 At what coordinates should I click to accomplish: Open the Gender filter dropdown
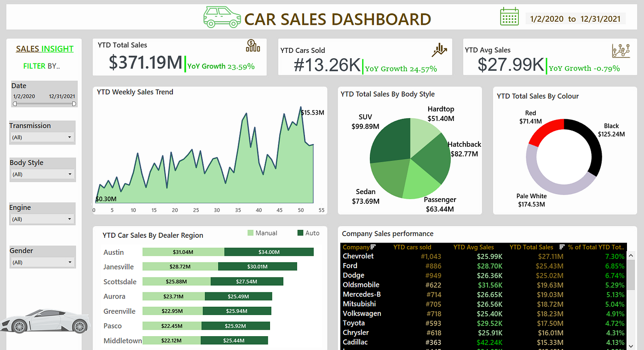[x=42, y=262]
